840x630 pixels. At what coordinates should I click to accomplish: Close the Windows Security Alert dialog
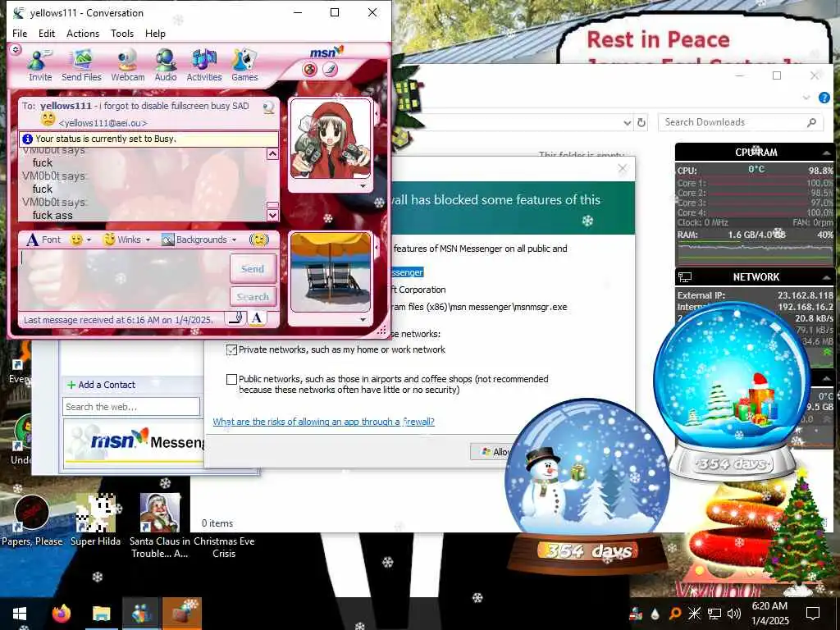(622, 169)
